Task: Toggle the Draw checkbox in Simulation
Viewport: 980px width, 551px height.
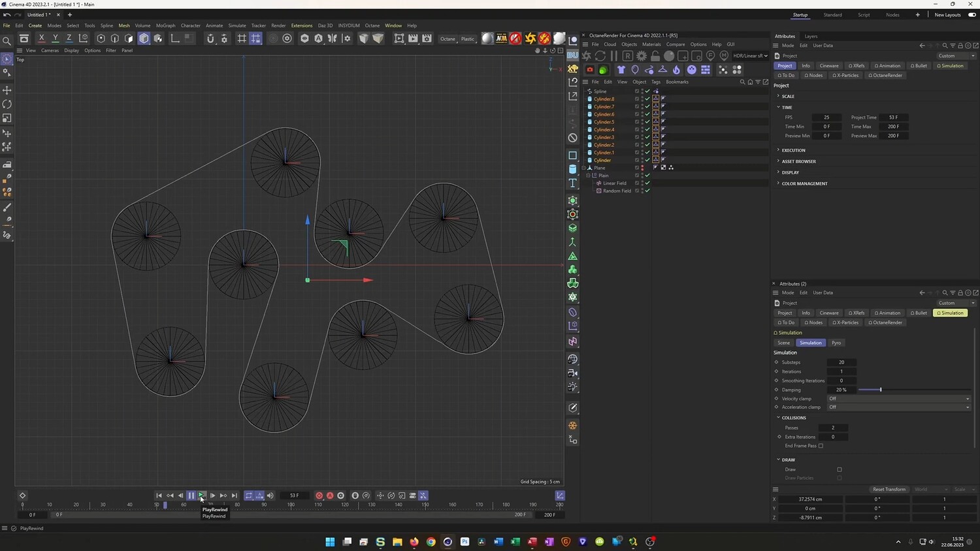Action: pyautogui.click(x=840, y=469)
